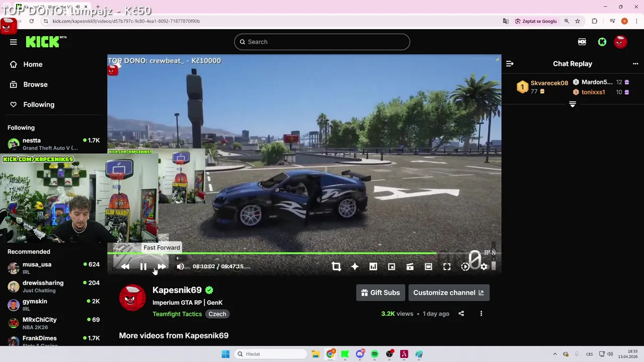Pause the video playback
644x362 pixels.
143,266
